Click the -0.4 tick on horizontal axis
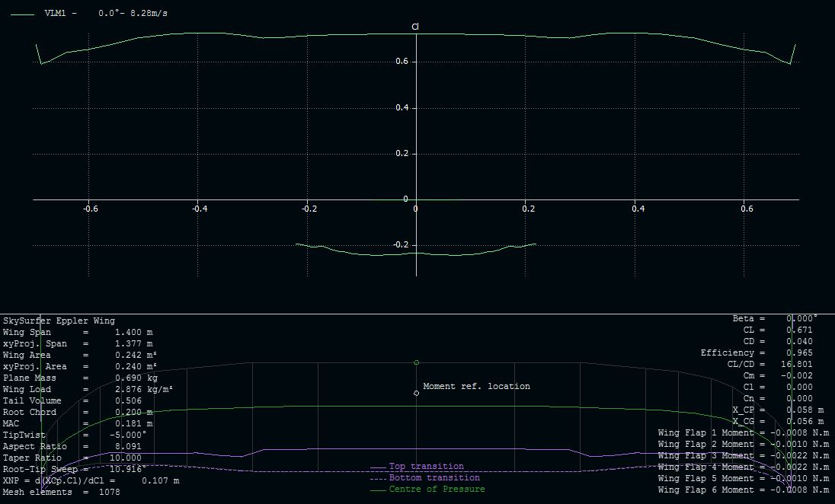 point(198,209)
